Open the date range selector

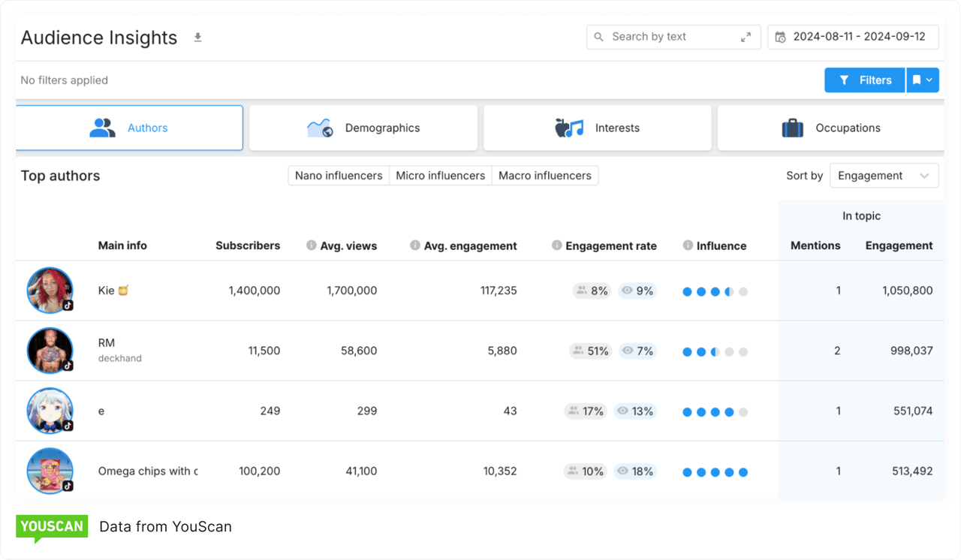click(853, 36)
